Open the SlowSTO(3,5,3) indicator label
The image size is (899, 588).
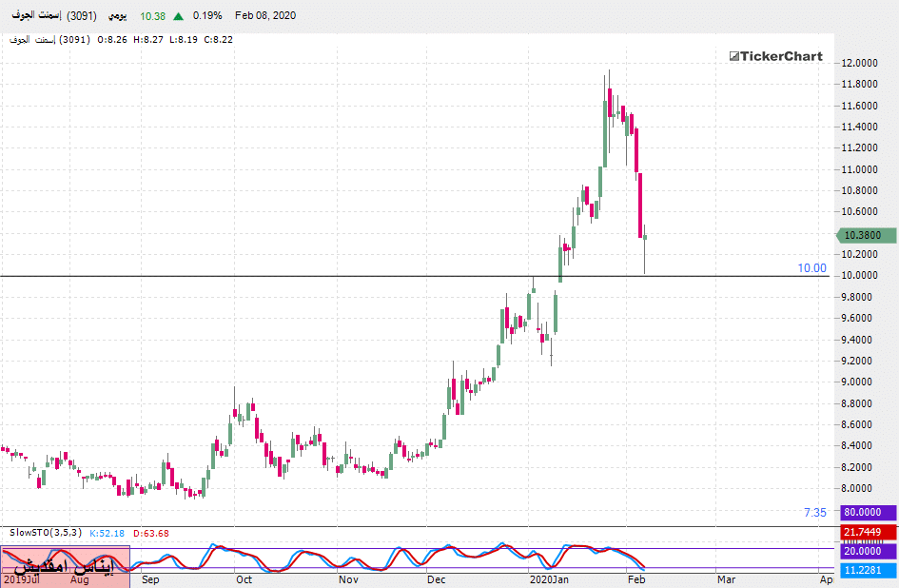[46, 533]
